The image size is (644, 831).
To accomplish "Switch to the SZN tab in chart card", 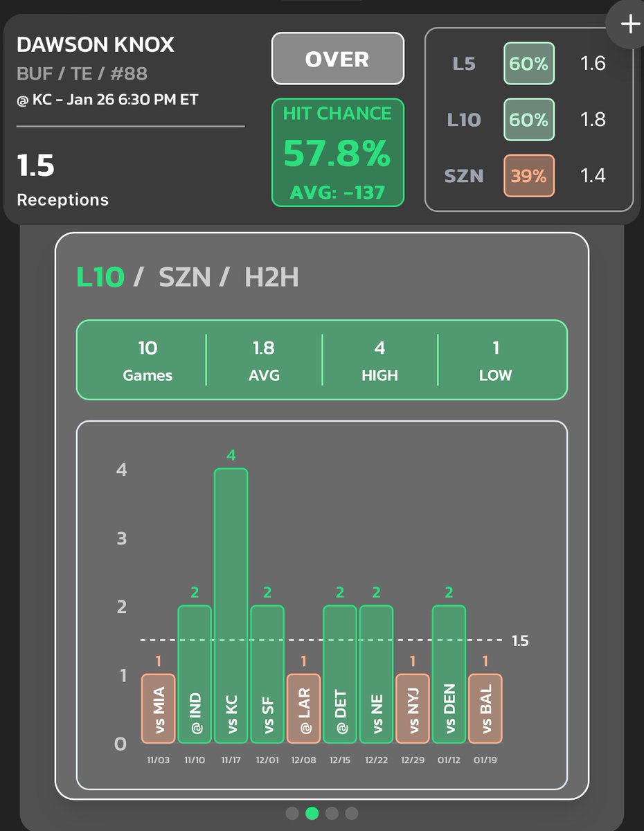I will pos(184,278).
